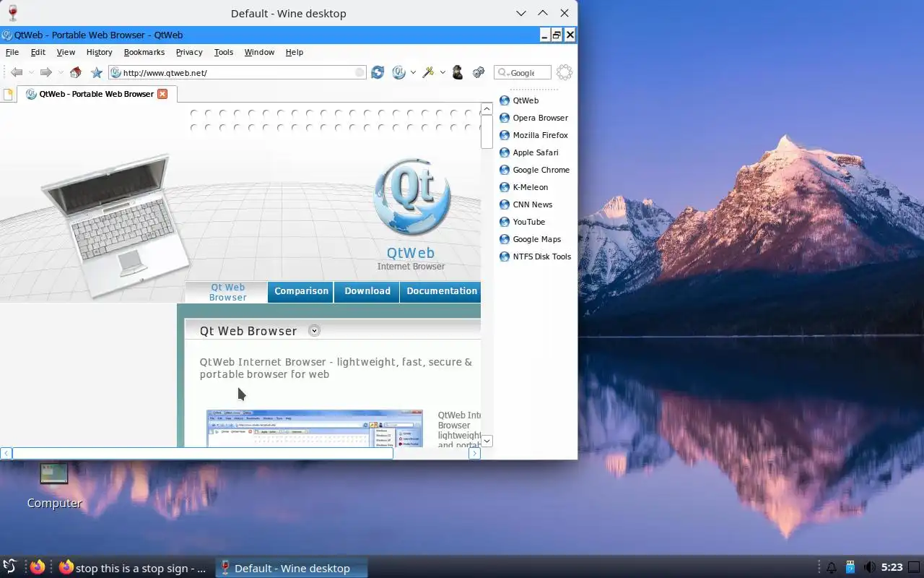Open the Bookmarks menu
This screenshot has width=924, height=578.
[144, 52]
